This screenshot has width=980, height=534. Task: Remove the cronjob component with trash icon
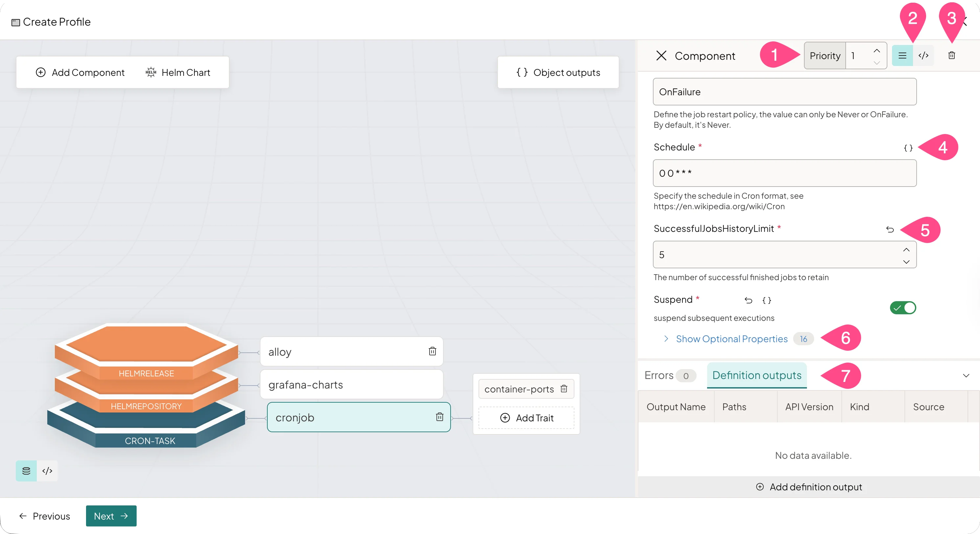pyautogui.click(x=440, y=417)
